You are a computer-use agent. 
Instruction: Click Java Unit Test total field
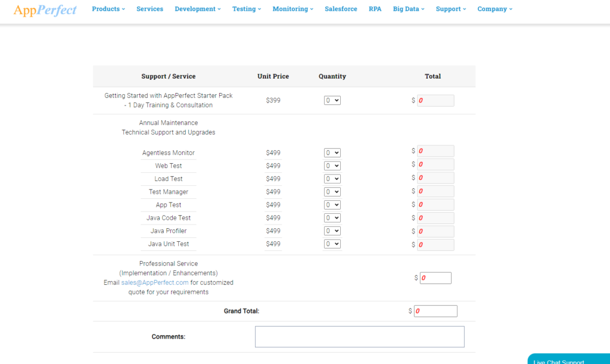(435, 245)
